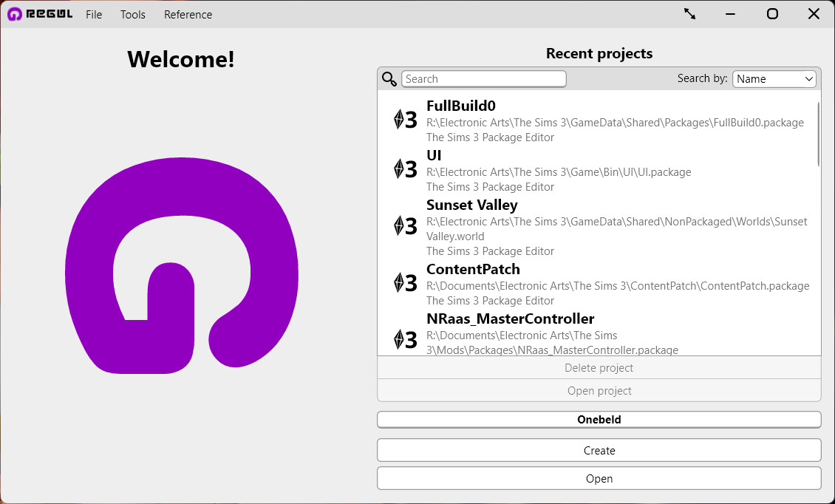The image size is (835, 504).
Task: Click the UI.package file path
Action: coord(559,172)
